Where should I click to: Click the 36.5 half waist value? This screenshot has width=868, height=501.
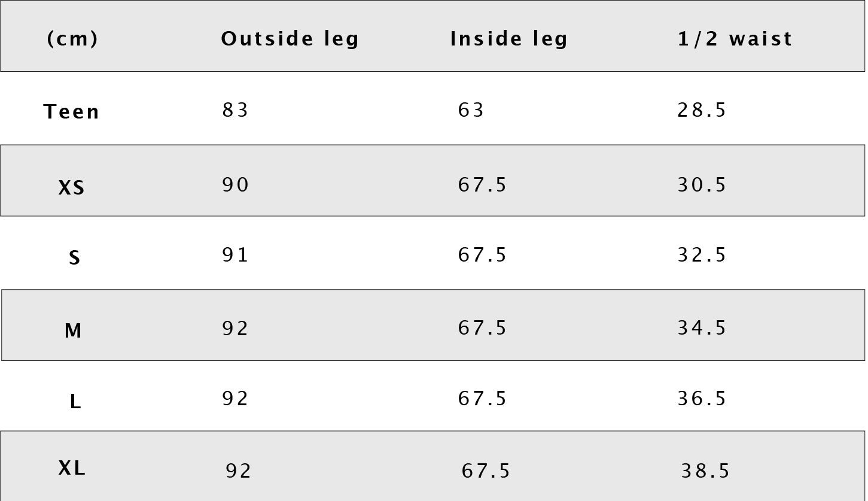click(702, 399)
